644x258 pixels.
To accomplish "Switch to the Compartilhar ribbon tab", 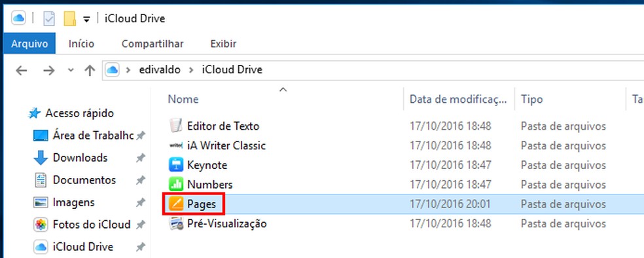I will (152, 44).
